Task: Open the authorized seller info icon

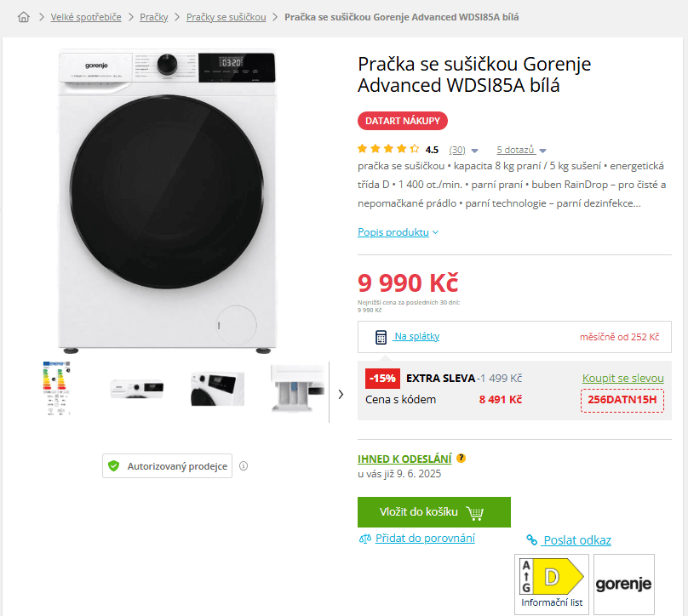Action: coord(244,466)
